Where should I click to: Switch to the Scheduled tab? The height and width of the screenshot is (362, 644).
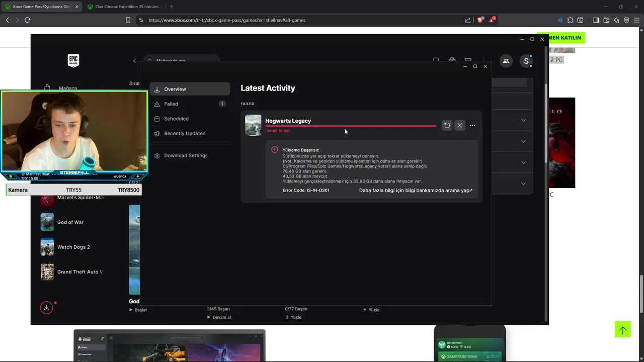pyautogui.click(x=190, y=119)
